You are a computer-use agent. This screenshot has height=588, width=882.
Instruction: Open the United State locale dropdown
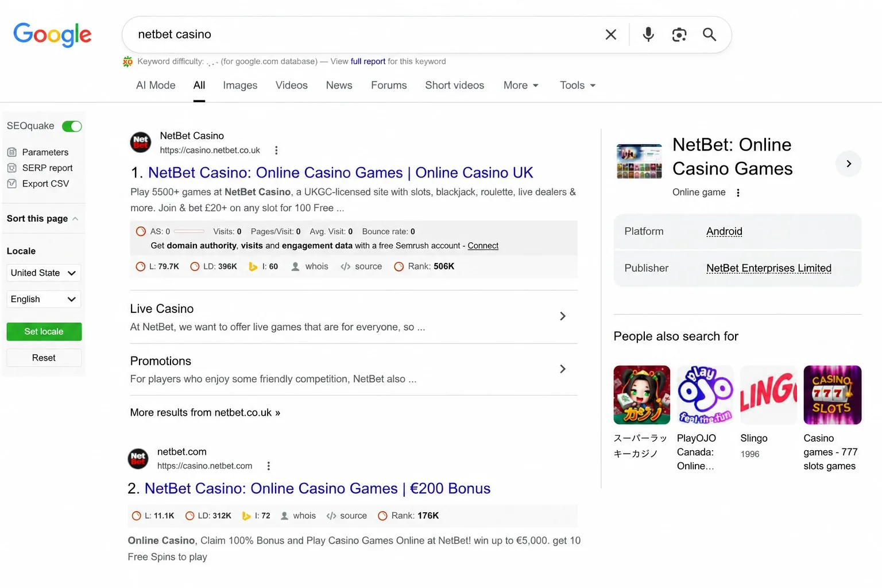click(x=44, y=273)
